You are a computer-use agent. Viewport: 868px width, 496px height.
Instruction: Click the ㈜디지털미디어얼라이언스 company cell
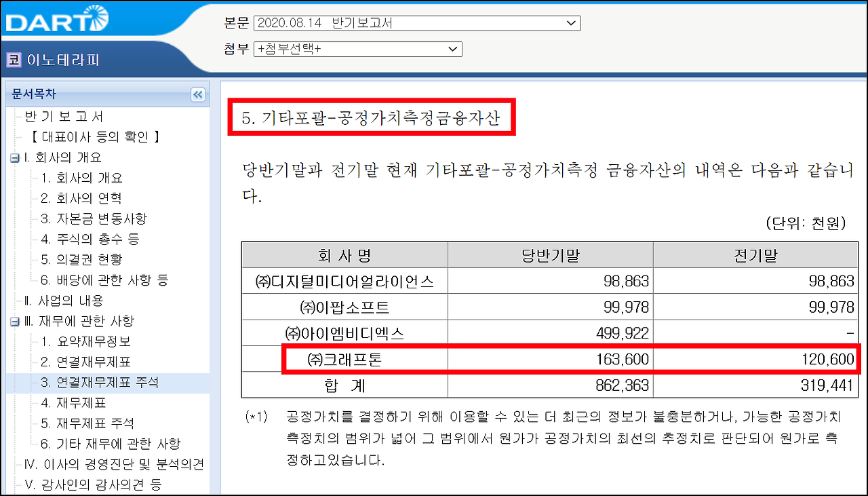(344, 281)
